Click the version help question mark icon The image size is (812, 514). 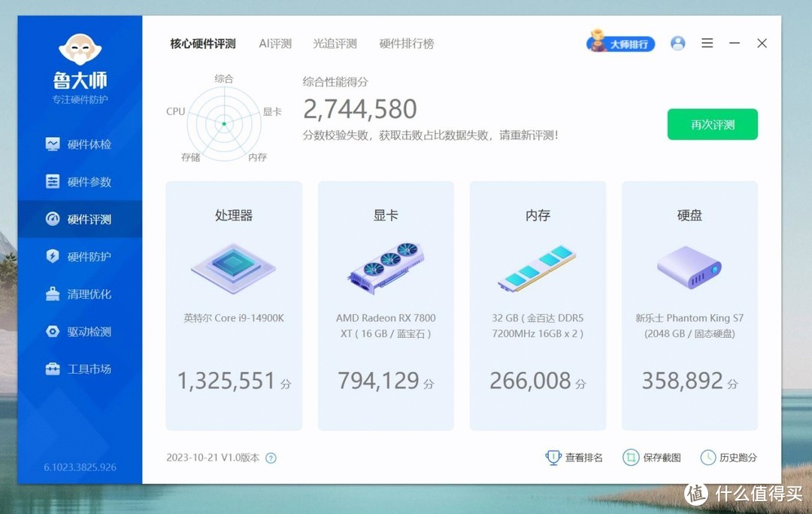point(271,458)
